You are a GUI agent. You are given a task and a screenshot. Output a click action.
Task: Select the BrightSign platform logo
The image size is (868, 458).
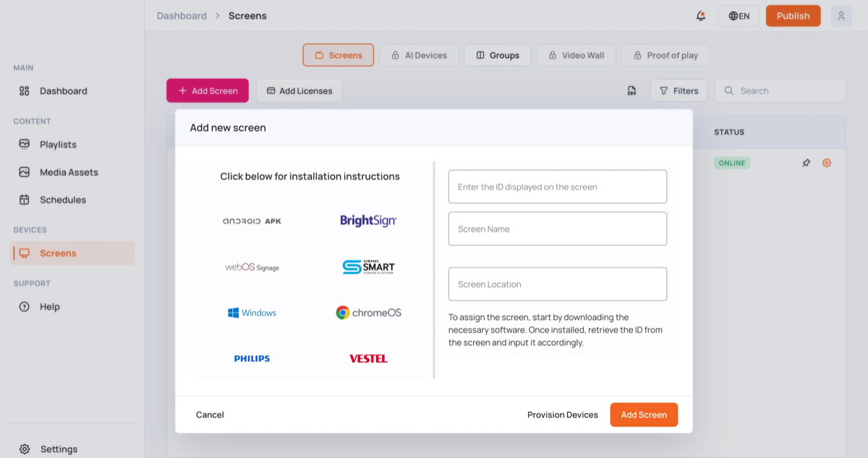point(368,221)
